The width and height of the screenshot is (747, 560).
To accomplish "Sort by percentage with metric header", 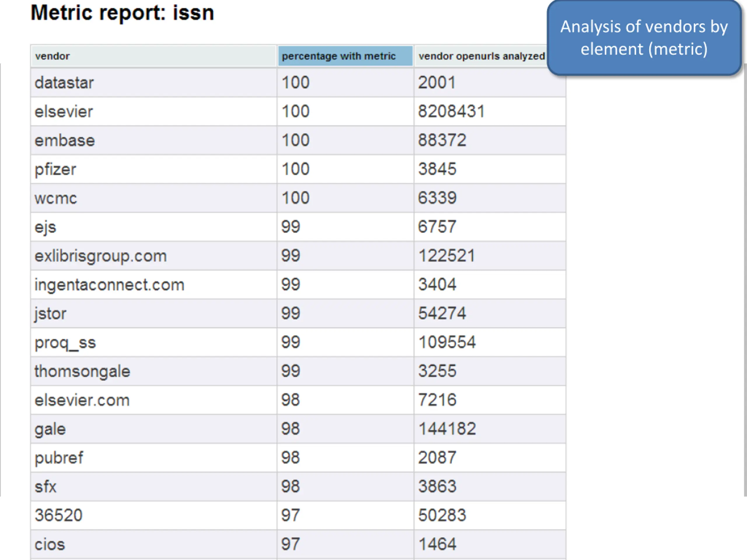I will coord(345,56).
